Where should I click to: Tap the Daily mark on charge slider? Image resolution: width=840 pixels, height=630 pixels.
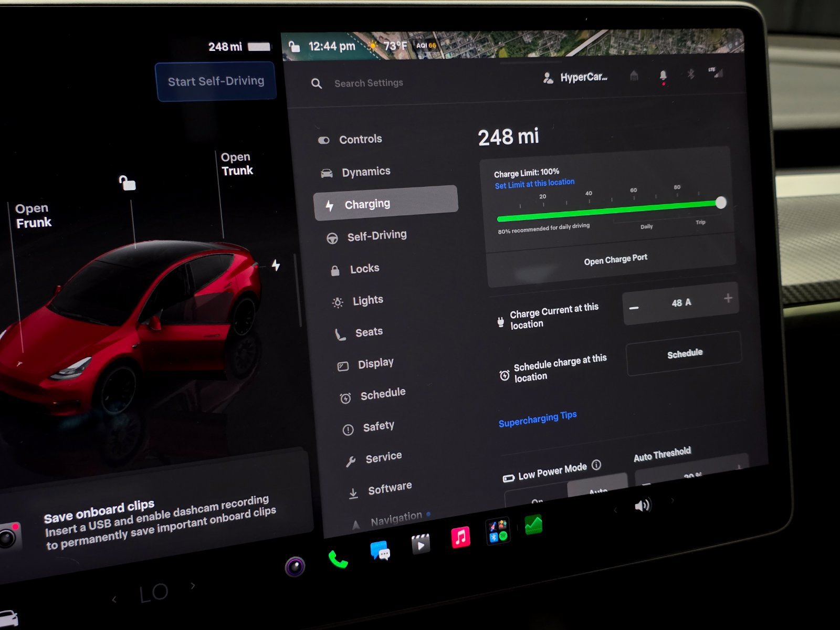point(646,226)
